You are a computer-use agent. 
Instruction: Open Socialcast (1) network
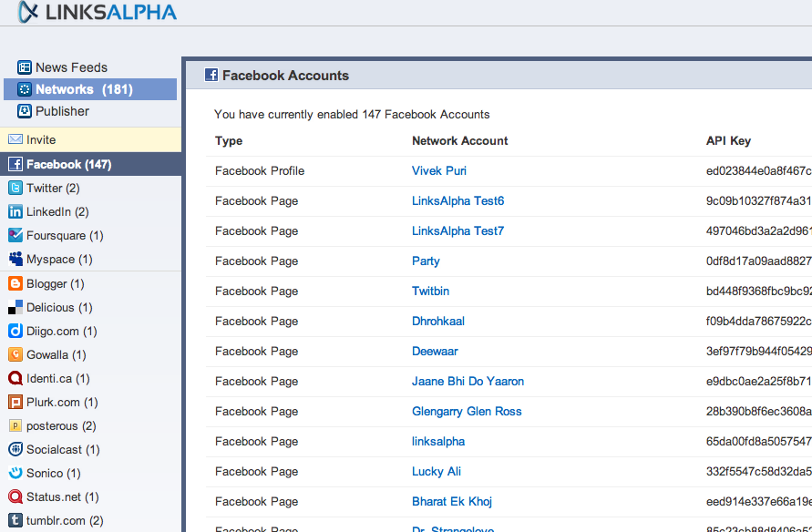pos(63,449)
